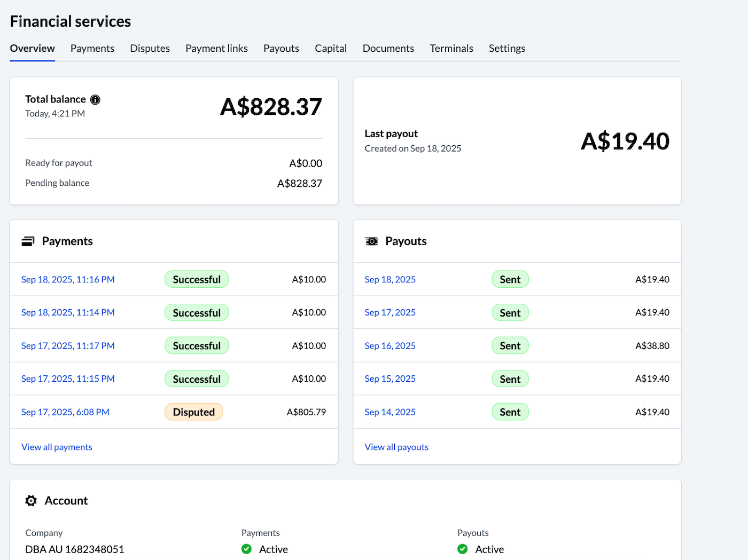The width and height of the screenshot is (748, 560).
Task: Go to the Payment links tab
Action: coord(216,48)
